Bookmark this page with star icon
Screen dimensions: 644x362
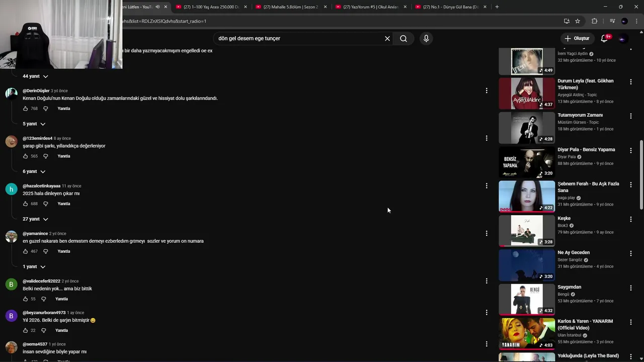[x=578, y=21]
